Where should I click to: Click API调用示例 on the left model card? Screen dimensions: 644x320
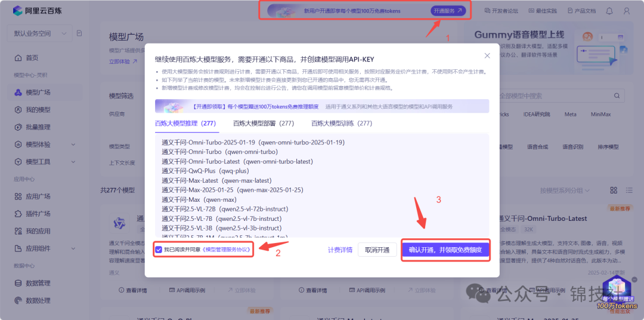(x=187, y=290)
